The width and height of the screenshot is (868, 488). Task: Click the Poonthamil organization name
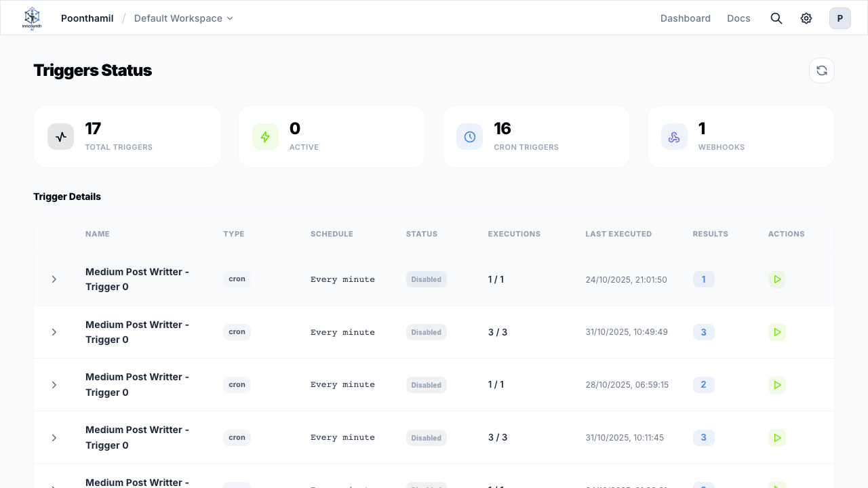click(87, 18)
